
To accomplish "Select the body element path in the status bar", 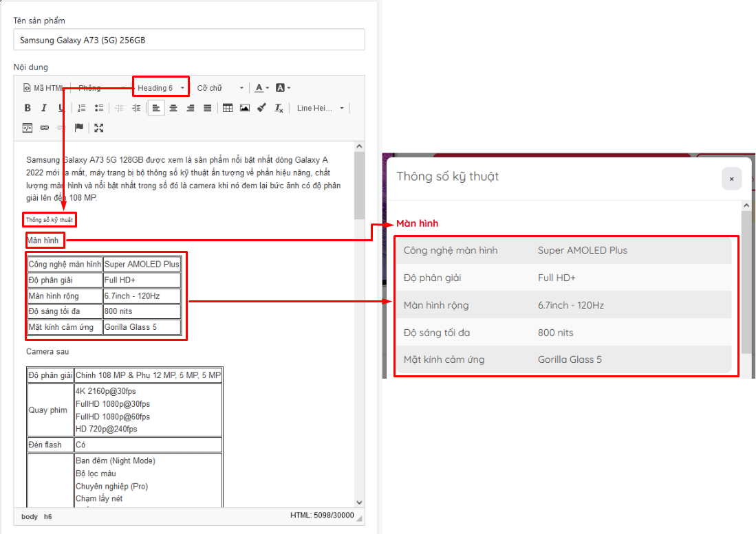I will click(30, 517).
